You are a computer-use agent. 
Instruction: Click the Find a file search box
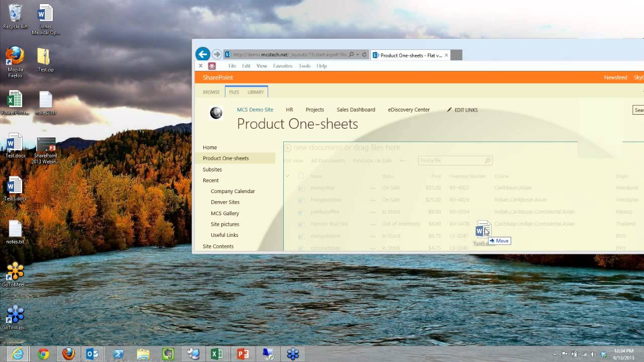click(455, 160)
